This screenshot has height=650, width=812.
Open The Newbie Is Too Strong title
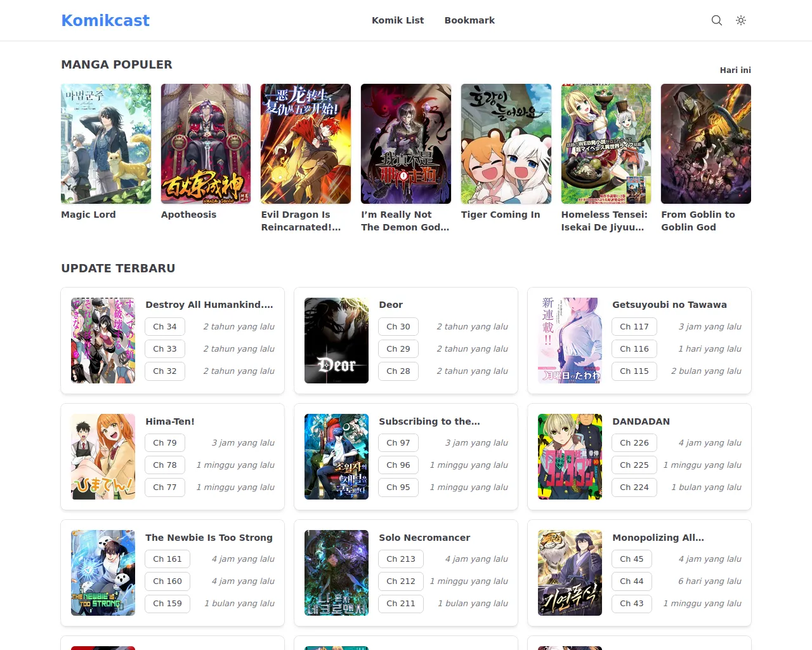coord(209,538)
